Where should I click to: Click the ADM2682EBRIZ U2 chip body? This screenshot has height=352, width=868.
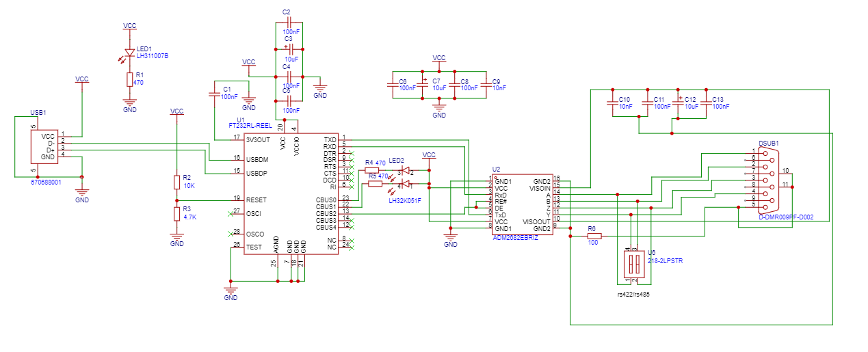[523, 203]
